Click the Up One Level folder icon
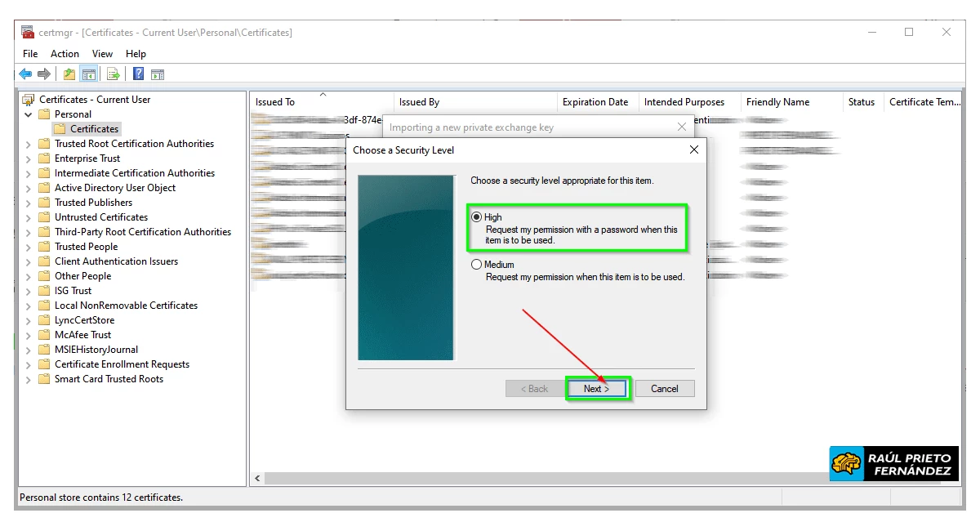Viewport: 980px width, 531px height. pos(69,74)
